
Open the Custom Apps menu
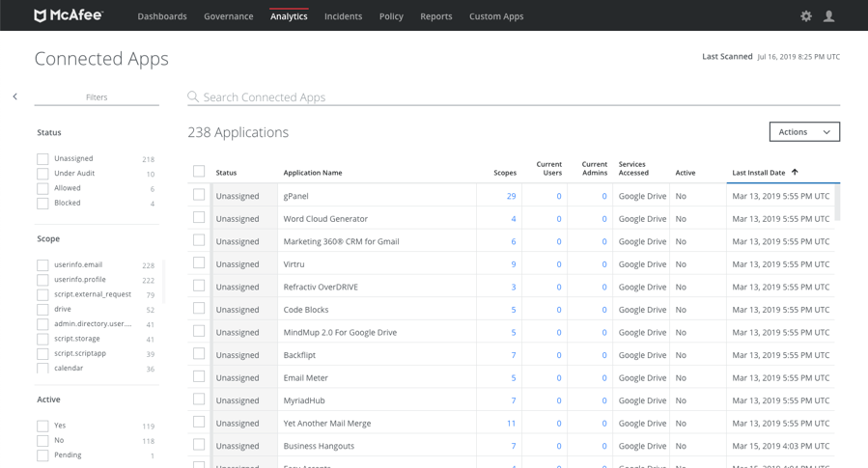click(496, 16)
